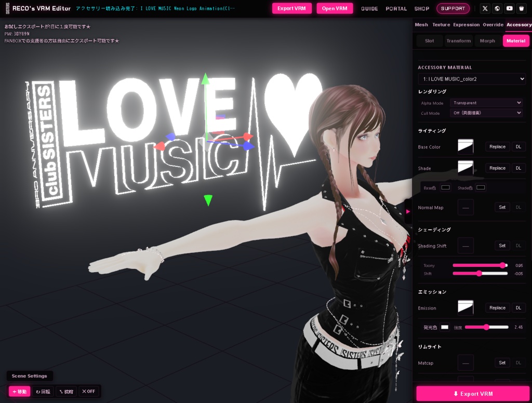Download Shade texture with DL
The width and height of the screenshot is (532, 403).
[518, 168]
